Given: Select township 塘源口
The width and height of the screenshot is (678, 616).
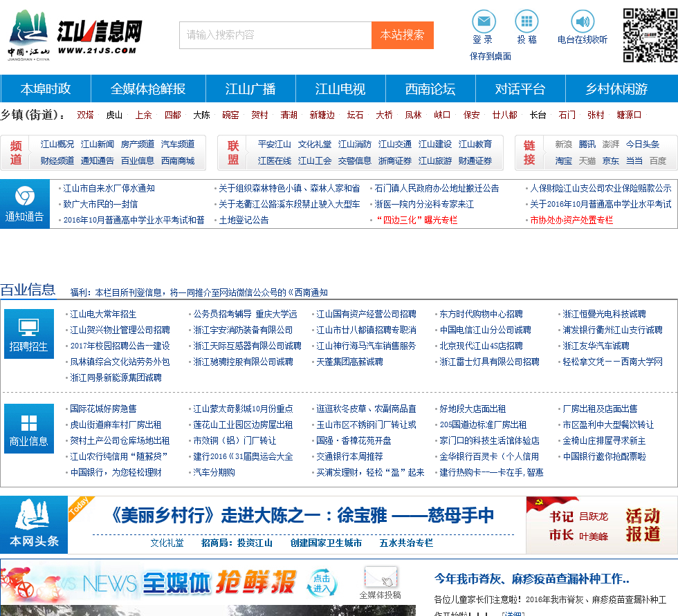Looking at the screenshot, I should click(x=629, y=115).
